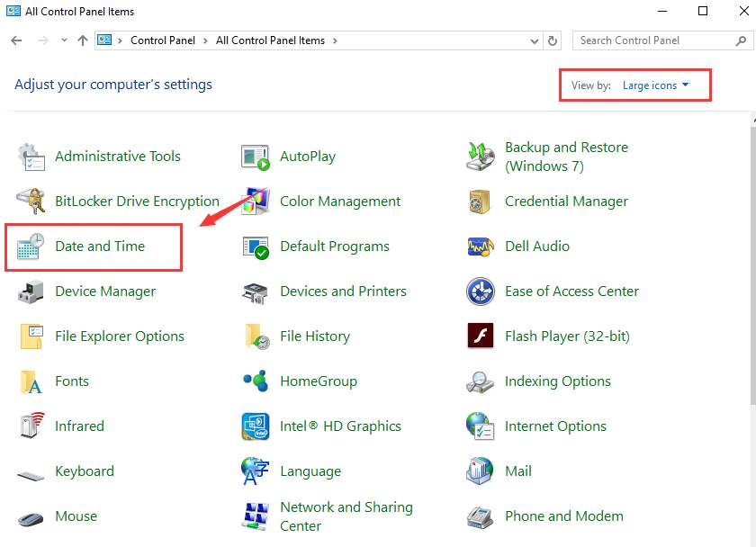Open the Indexing Options link
The image size is (756, 547).
pos(557,381)
